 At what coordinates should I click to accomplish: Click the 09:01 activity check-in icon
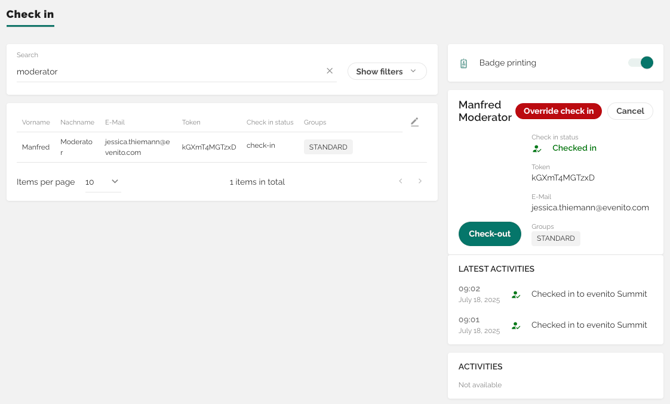(x=516, y=325)
